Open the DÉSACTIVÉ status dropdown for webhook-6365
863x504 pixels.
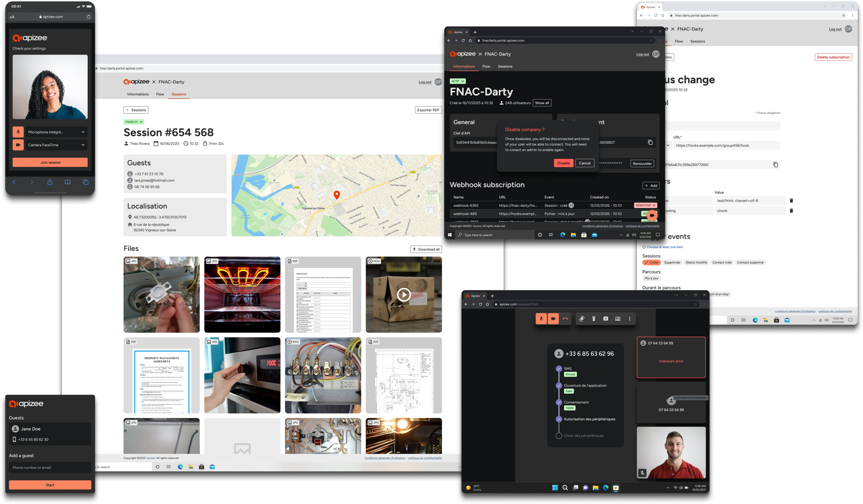[645, 205]
